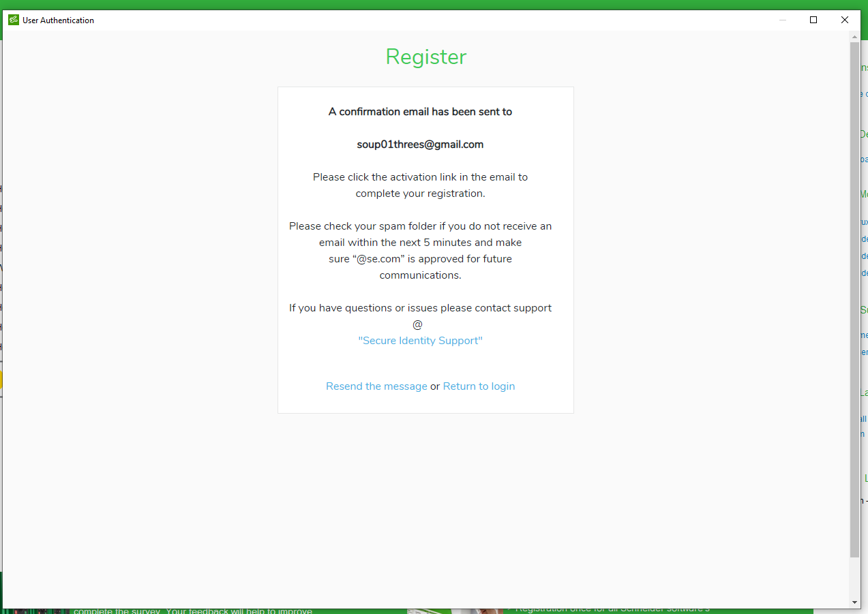This screenshot has width=868, height=614.
Task: Click the green Register heading
Action: pyautogui.click(x=426, y=57)
